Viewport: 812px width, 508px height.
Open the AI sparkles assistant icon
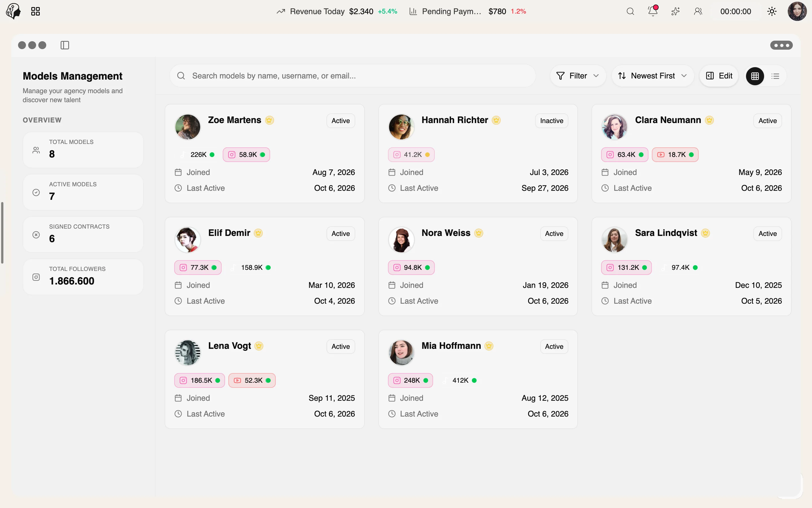pos(676,11)
